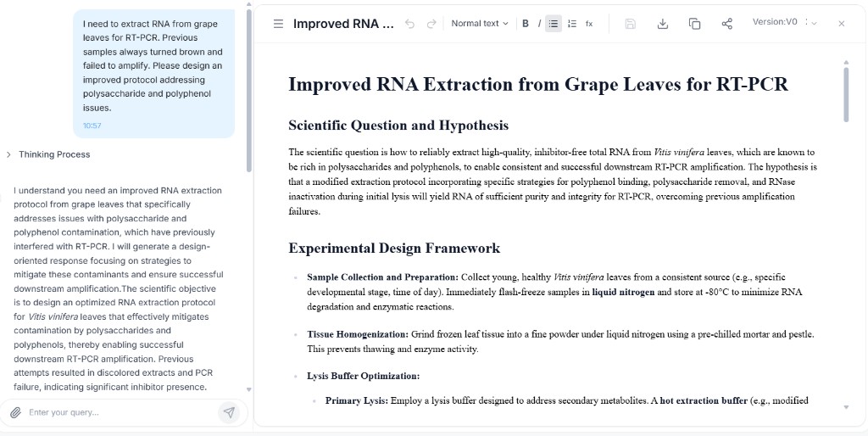The width and height of the screenshot is (868, 436).
Task: Click italic Vitis vinifera in chat response
Action: click(53, 317)
